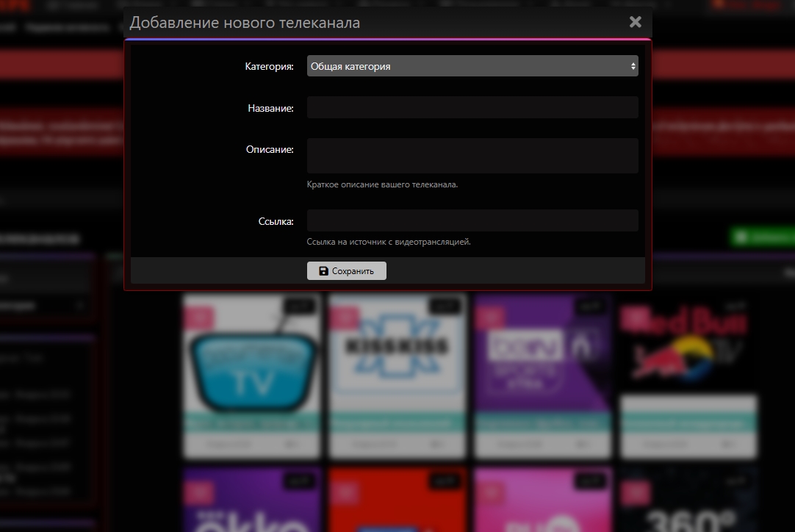Focus the Название text field
The height and width of the screenshot is (532, 795).
472,107
